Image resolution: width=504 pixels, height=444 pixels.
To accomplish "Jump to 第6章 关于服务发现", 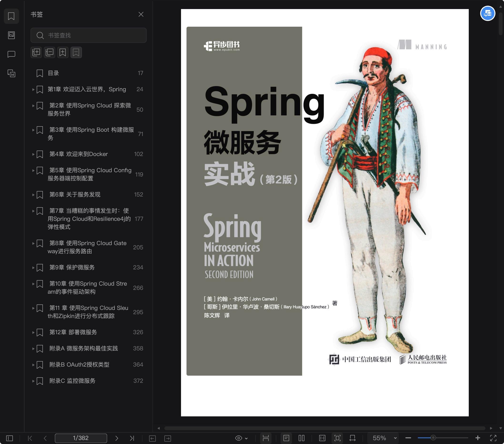I will [75, 195].
